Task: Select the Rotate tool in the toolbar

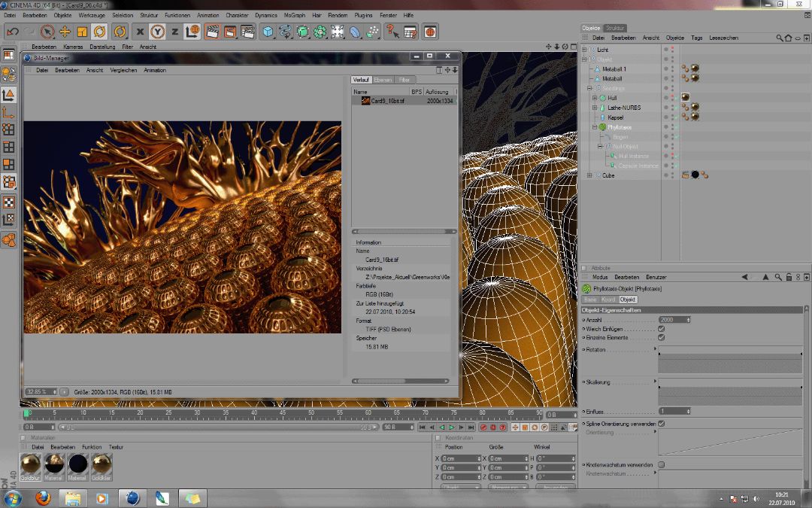Action: coord(99,31)
